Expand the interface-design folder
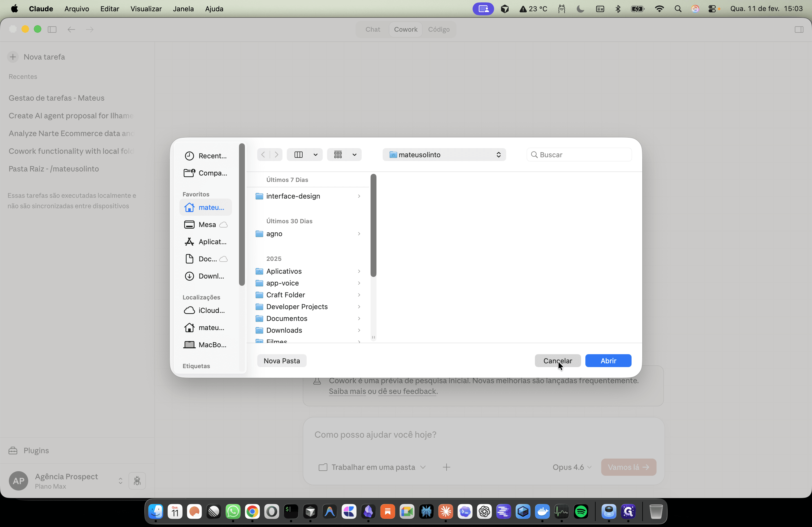 point(358,196)
